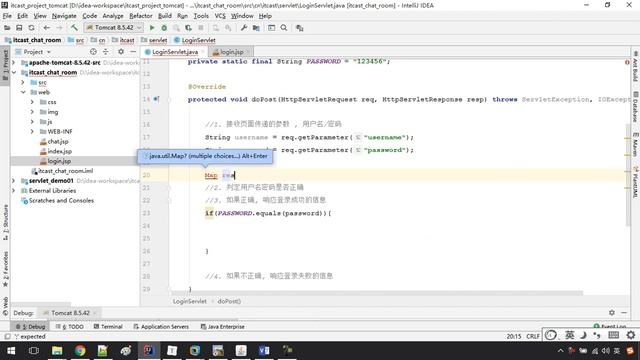
Task: Click the java.util.Map import hint popup
Action: 205,156
